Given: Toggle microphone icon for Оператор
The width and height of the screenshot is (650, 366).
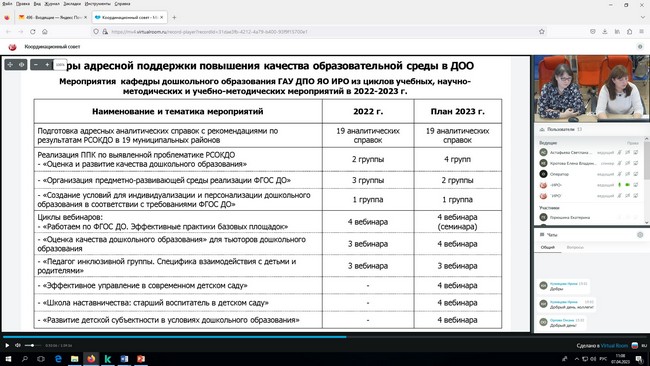Looking at the screenshot, I should [x=620, y=174].
